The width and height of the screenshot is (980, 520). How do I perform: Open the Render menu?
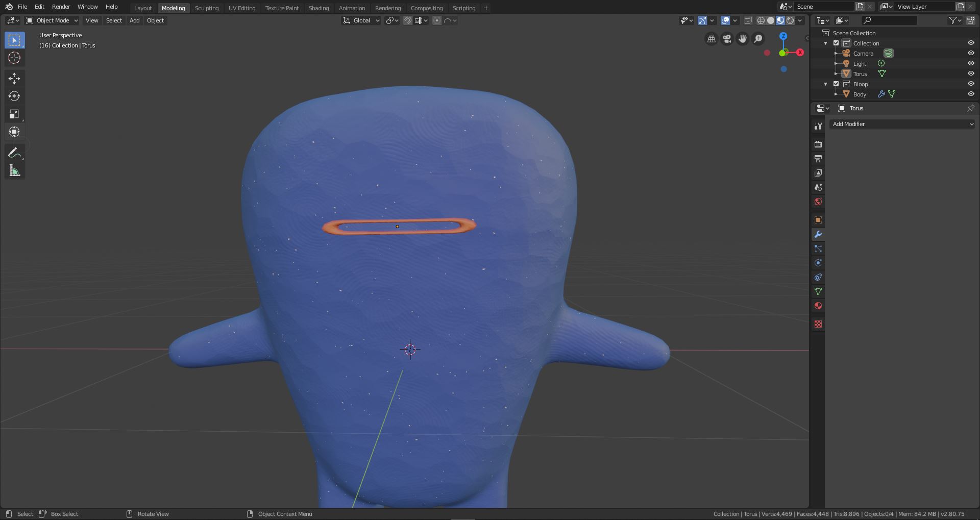[x=61, y=7]
